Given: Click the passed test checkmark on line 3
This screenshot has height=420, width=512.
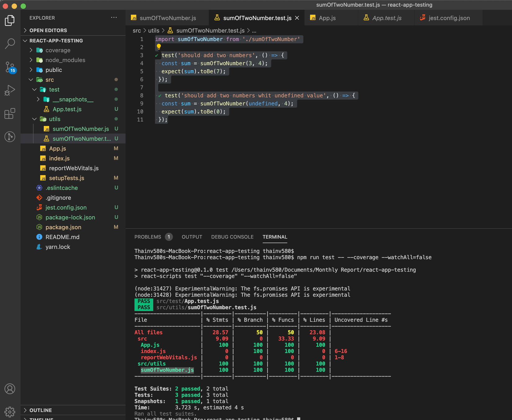Looking at the screenshot, I should point(157,56).
